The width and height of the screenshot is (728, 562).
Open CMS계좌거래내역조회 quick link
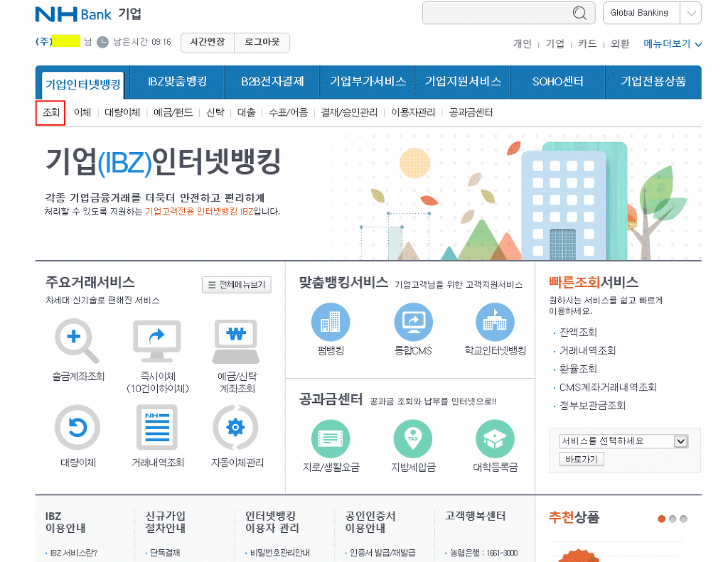pyautogui.click(x=608, y=387)
